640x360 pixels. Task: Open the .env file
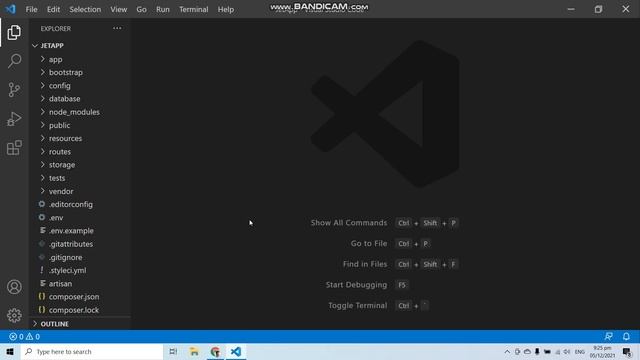(81, 218)
